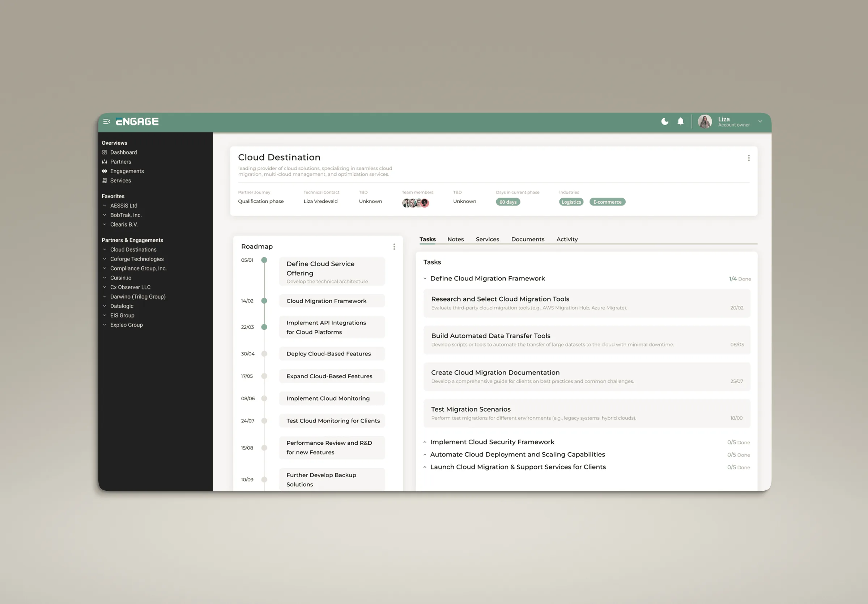The width and height of the screenshot is (868, 604).
Task: Open notifications bell icon
Action: [x=681, y=121]
